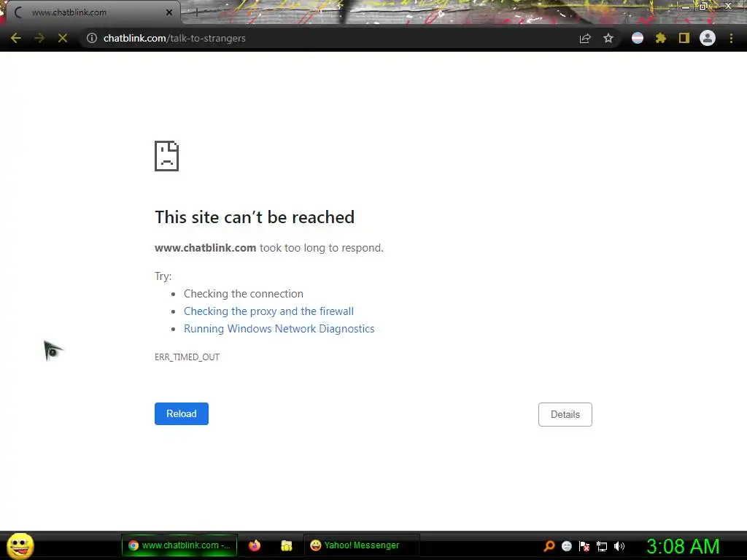Screen dimensions: 747x560
Task: Switch to Chrome chatblink taskbar item
Action: click(x=179, y=545)
